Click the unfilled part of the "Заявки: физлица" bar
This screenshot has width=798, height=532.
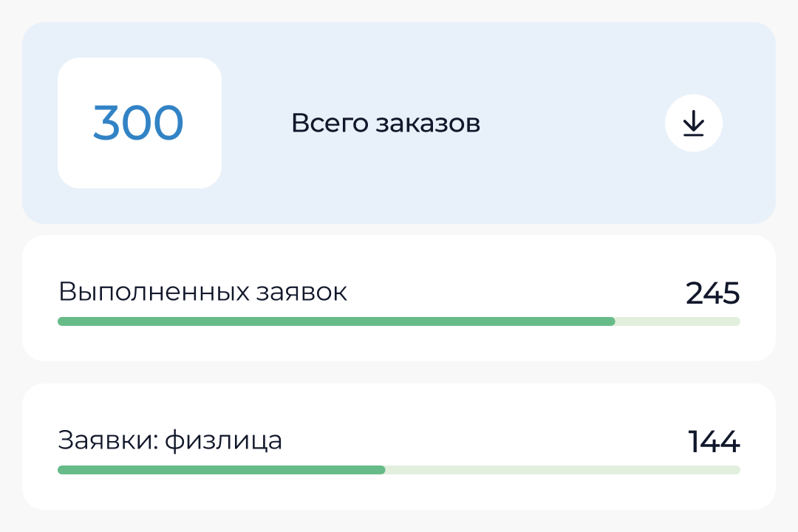(x=562, y=470)
